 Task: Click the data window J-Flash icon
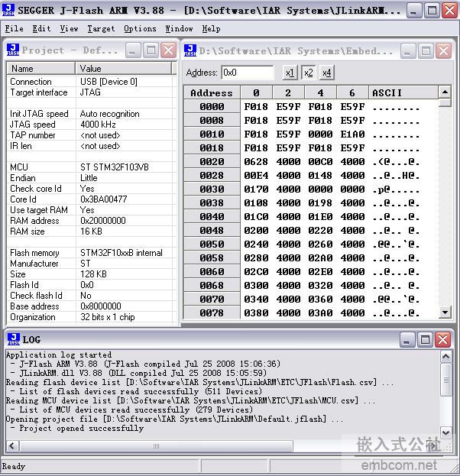tap(190, 50)
